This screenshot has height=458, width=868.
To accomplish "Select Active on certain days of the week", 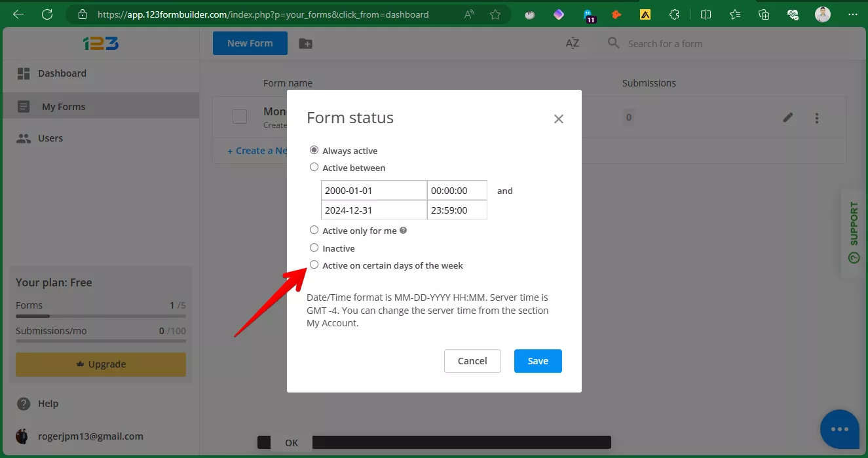I will pos(314,265).
